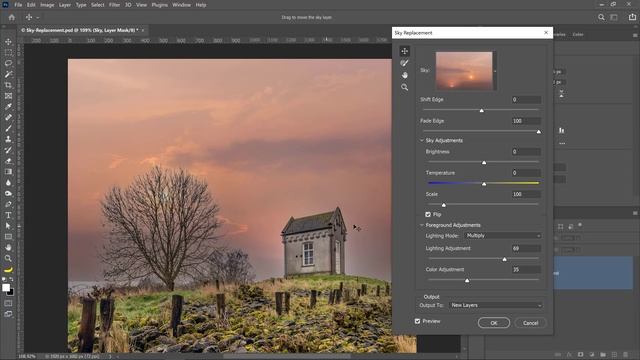Select the Clone Stamp tool
The width and height of the screenshot is (640, 360).
point(8,139)
